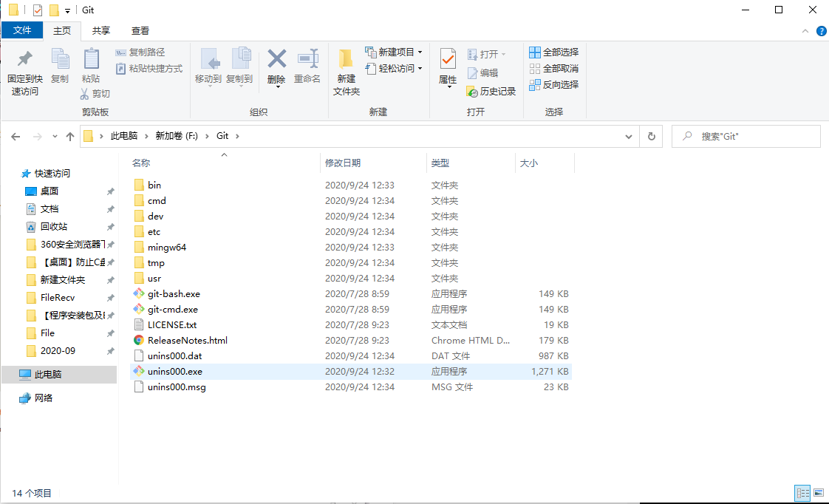The image size is (829, 504).
Task: Switch to the 查看 View tab
Action: pyautogui.click(x=140, y=31)
